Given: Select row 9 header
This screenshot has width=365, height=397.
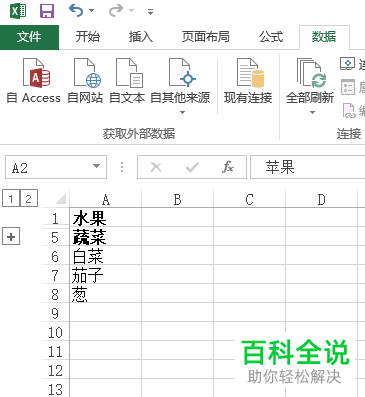Looking at the screenshot, I should point(55,313).
